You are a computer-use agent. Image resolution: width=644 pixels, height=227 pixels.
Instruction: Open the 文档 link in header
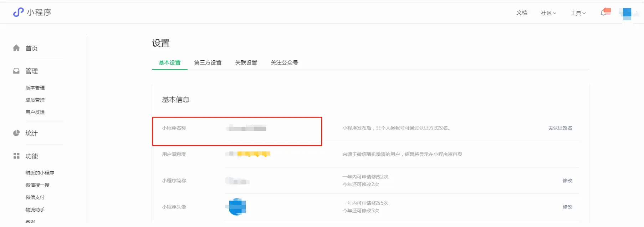521,13
